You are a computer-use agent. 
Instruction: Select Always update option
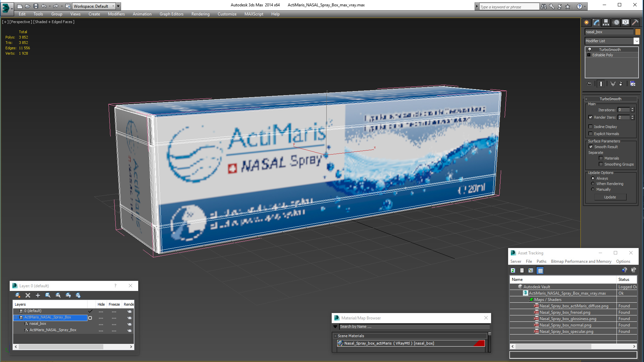pyautogui.click(x=593, y=178)
